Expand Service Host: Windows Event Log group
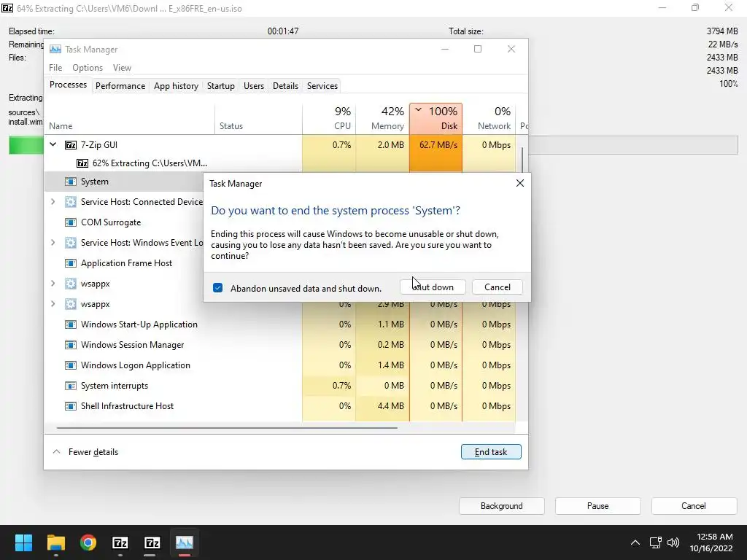This screenshot has height=560, width=747. tap(53, 243)
